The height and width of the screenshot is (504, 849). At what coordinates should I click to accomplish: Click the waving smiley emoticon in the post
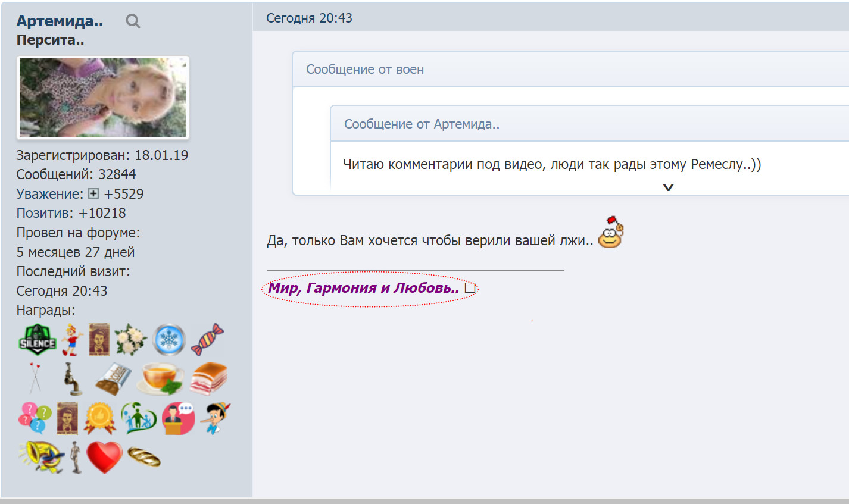point(611,233)
